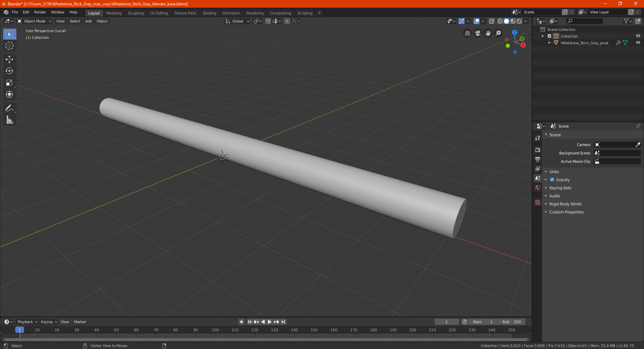The width and height of the screenshot is (644, 349).
Task: Click the zoom view magnifier icon
Action: coord(498,33)
